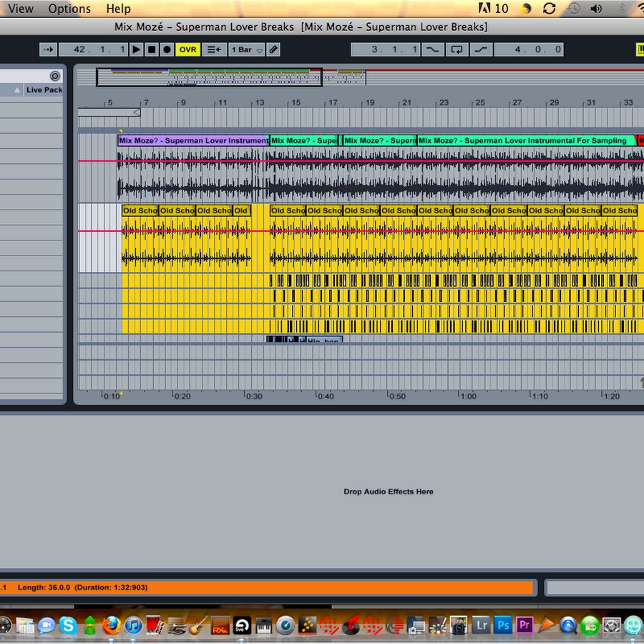The height and width of the screenshot is (644, 644).
Task: Click the loop length field 4.0.0
Action: [529, 49]
